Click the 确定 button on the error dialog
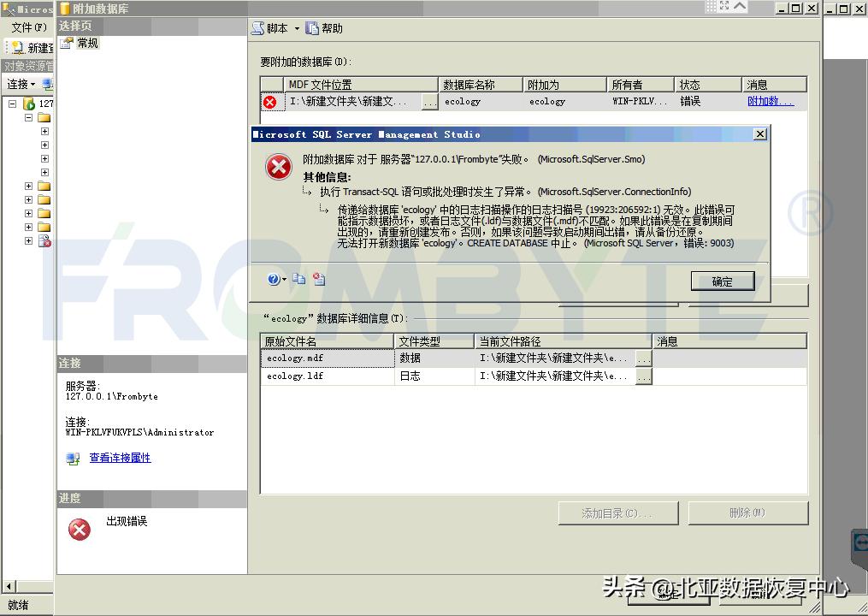Image resolution: width=868 pixels, height=616 pixels. pos(723,281)
